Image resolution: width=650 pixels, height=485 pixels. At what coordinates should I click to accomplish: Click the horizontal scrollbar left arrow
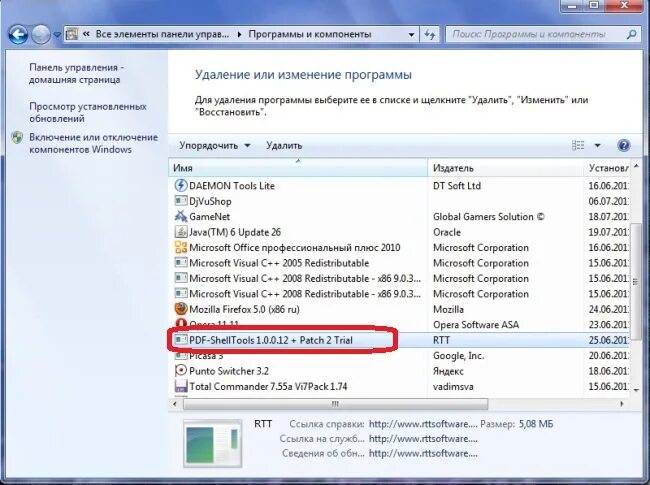tap(175, 404)
